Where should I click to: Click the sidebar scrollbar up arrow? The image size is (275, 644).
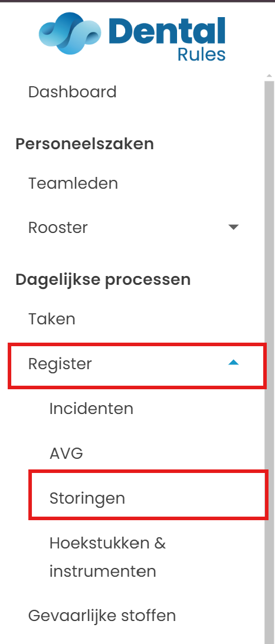click(269, 76)
